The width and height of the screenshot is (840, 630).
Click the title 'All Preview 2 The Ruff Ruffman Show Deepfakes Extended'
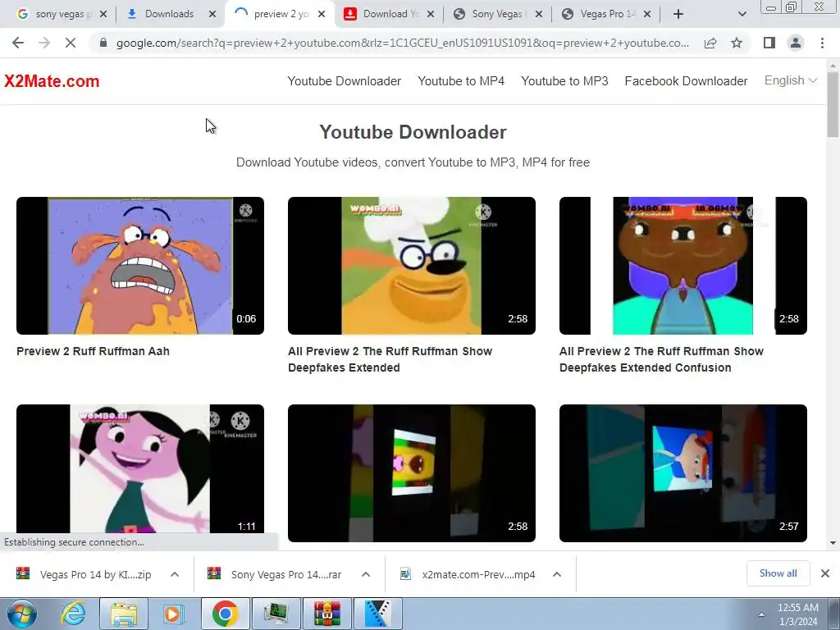[390, 359]
